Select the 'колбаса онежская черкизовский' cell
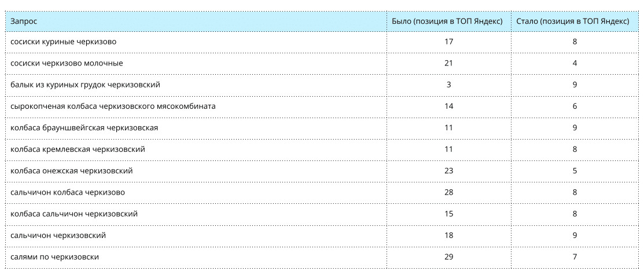 72,171
